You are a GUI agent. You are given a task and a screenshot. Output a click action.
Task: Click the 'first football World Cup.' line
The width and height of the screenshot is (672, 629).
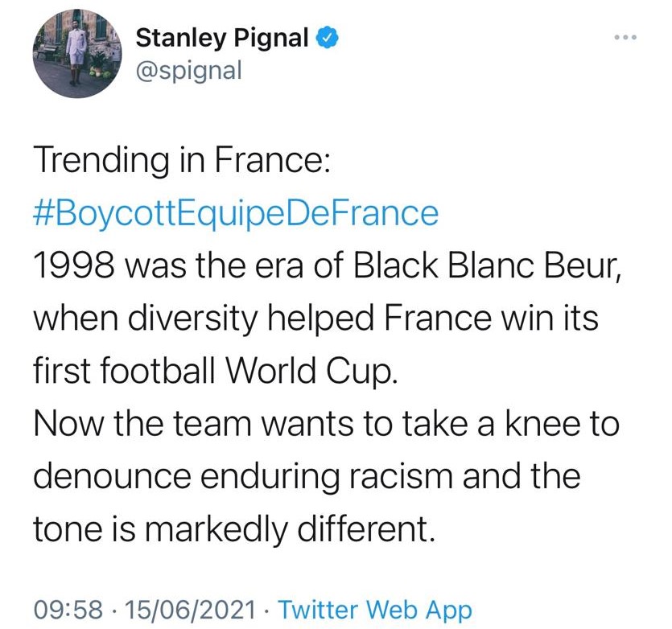point(215,371)
